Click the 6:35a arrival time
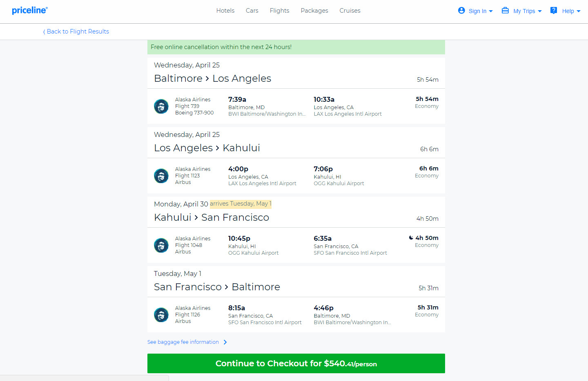Viewport: 588px width, 381px height. 323,238
